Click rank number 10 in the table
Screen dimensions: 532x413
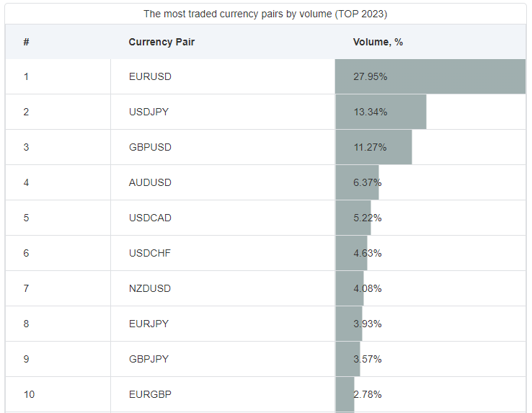point(29,394)
